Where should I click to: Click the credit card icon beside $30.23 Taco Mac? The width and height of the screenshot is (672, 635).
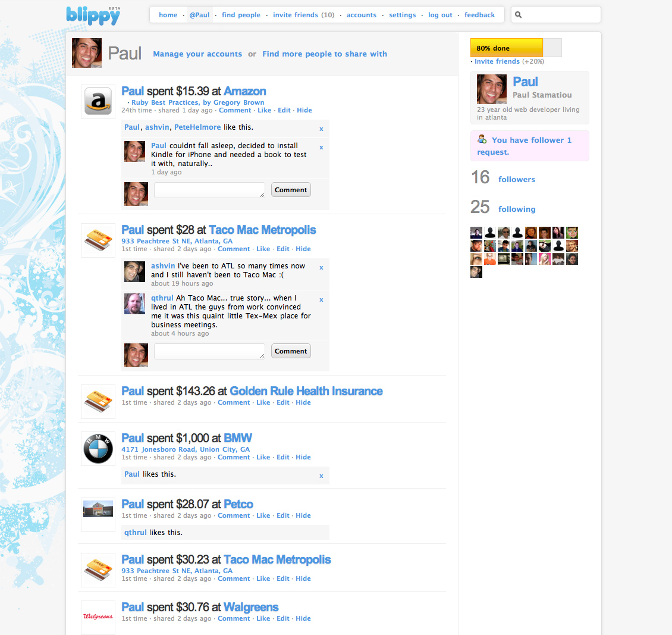tap(98, 570)
